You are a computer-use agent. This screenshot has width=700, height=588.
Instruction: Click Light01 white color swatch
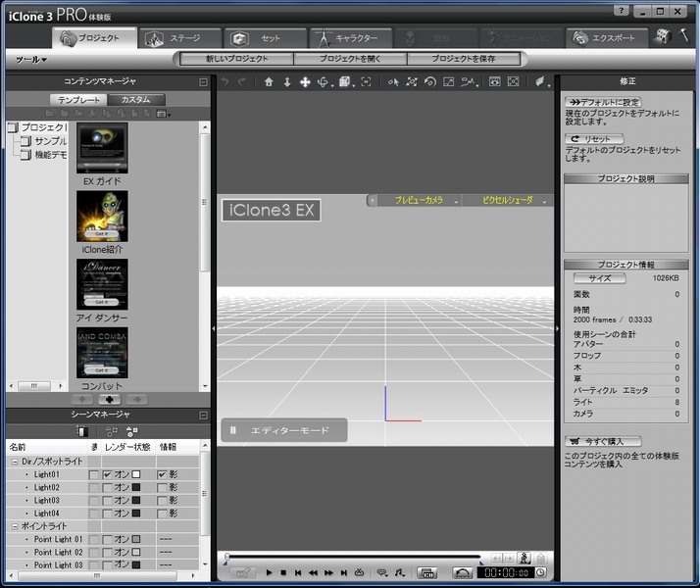[x=136, y=474]
